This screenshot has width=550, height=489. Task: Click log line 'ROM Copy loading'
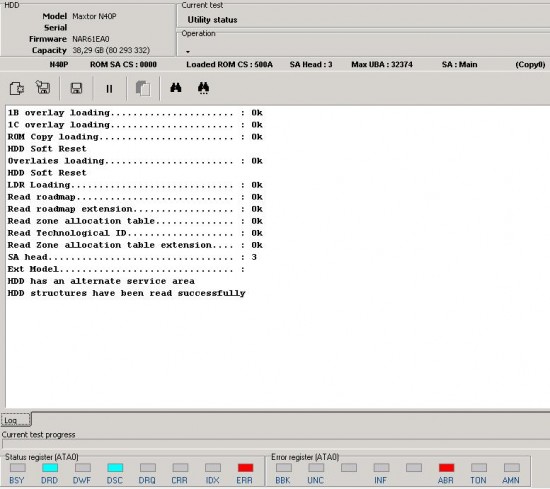135,137
